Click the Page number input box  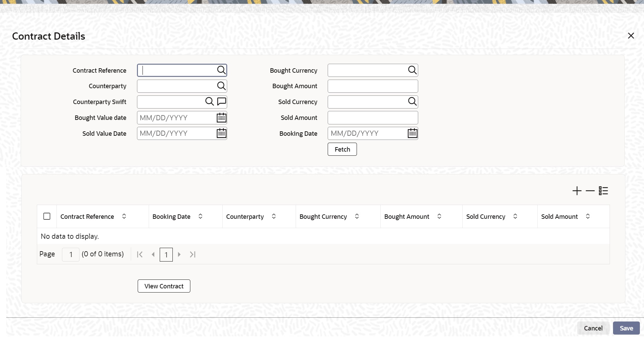pos(71,255)
